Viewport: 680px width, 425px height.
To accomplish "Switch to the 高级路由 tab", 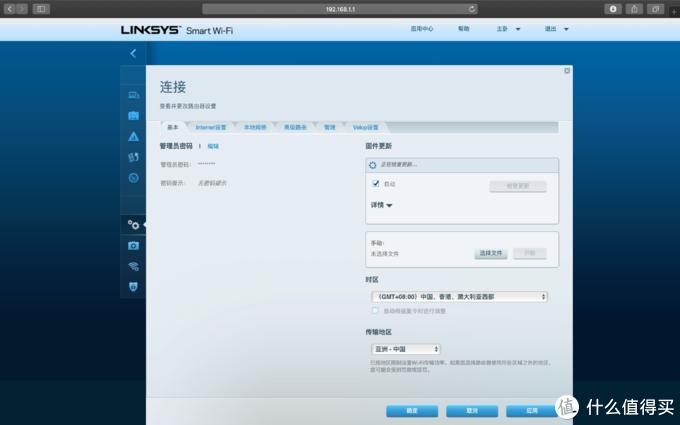I will (x=295, y=127).
